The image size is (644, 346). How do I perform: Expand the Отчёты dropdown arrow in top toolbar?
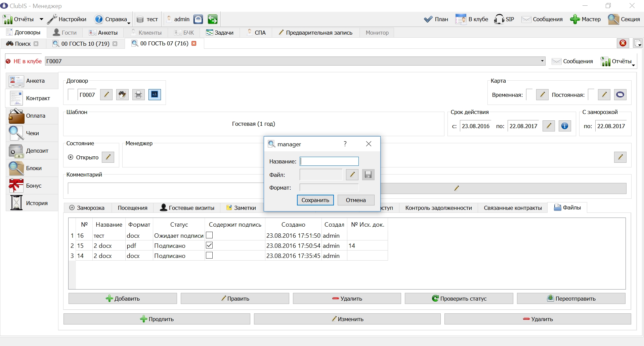tap(41, 19)
